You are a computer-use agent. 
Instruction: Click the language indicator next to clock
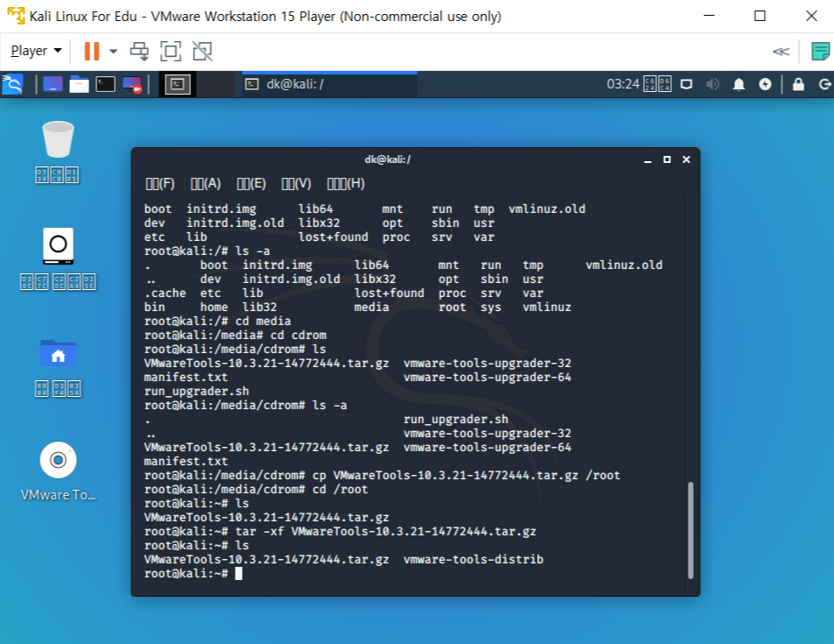(x=657, y=84)
